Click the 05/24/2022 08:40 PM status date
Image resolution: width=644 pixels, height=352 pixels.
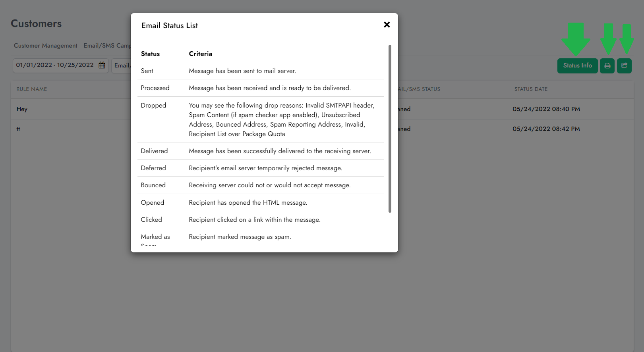pyautogui.click(x=546, y=109)
